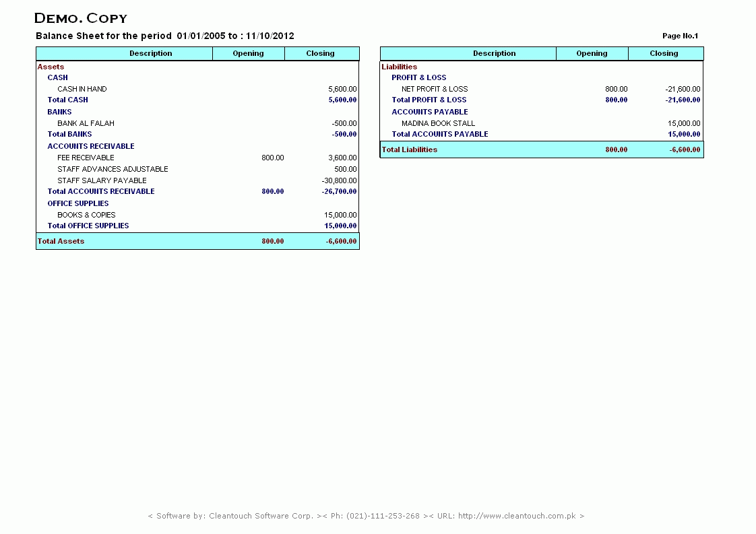Click the CASH IN HAND row
The image size is (756, 534).
coord(197,89)
